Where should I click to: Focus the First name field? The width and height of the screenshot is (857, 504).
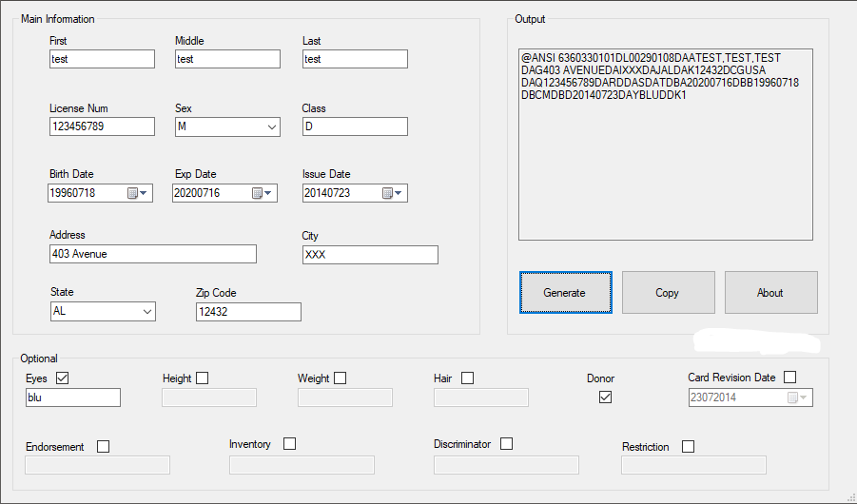tap(102, 59)
